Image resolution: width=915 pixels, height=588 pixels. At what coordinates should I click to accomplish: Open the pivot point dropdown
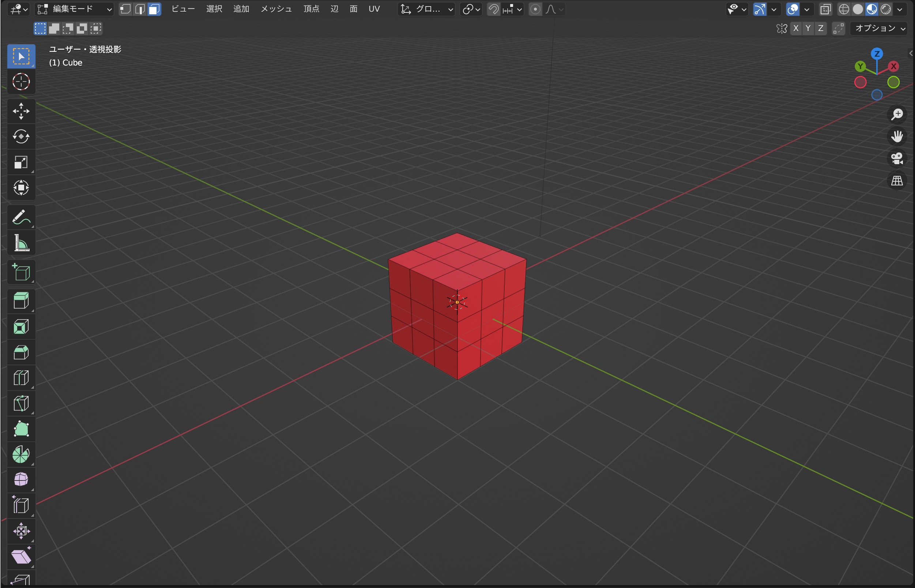471,9
